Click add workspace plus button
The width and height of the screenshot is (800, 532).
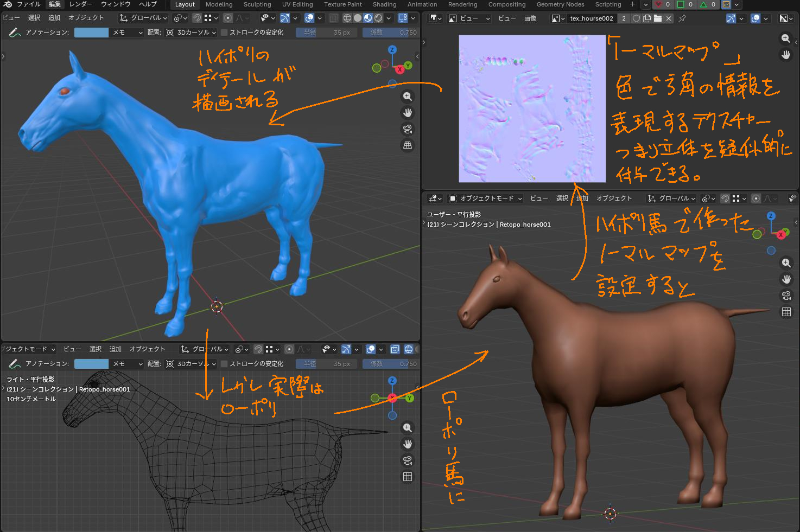(632, 4)
